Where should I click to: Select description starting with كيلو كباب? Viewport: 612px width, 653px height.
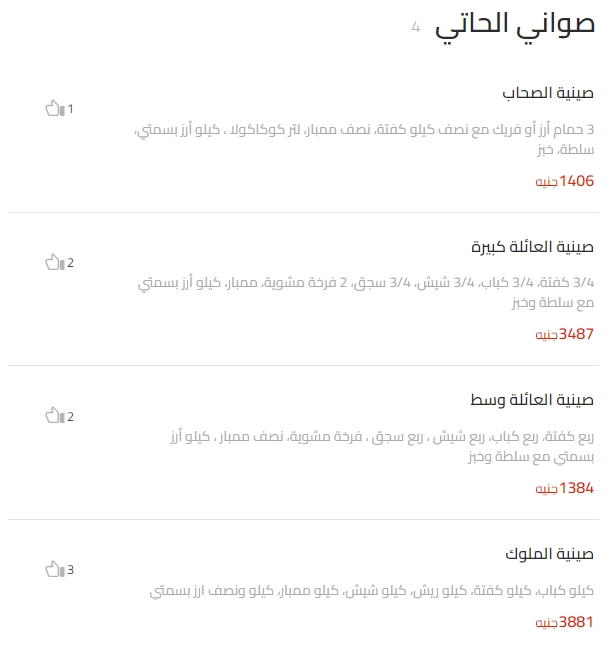coord(372,591)
